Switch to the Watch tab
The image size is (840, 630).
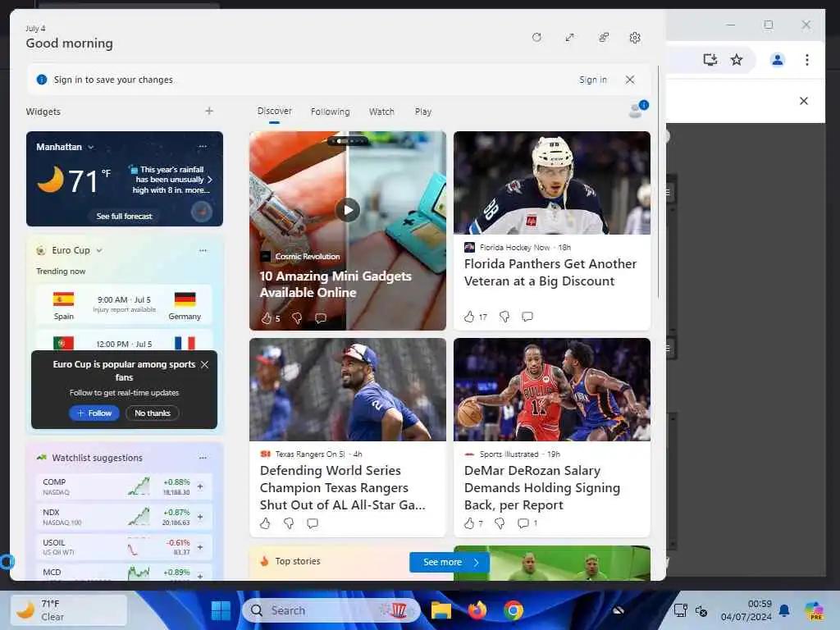point(381,112)
